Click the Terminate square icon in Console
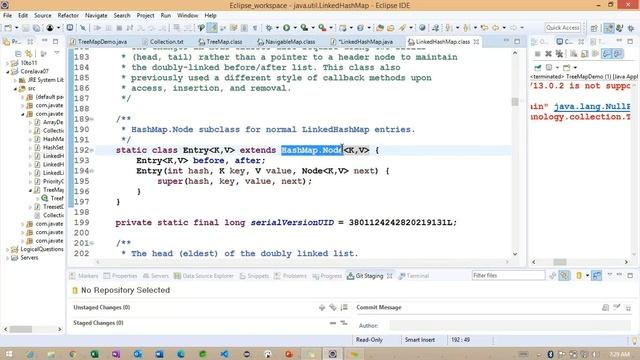 point(538,53)
